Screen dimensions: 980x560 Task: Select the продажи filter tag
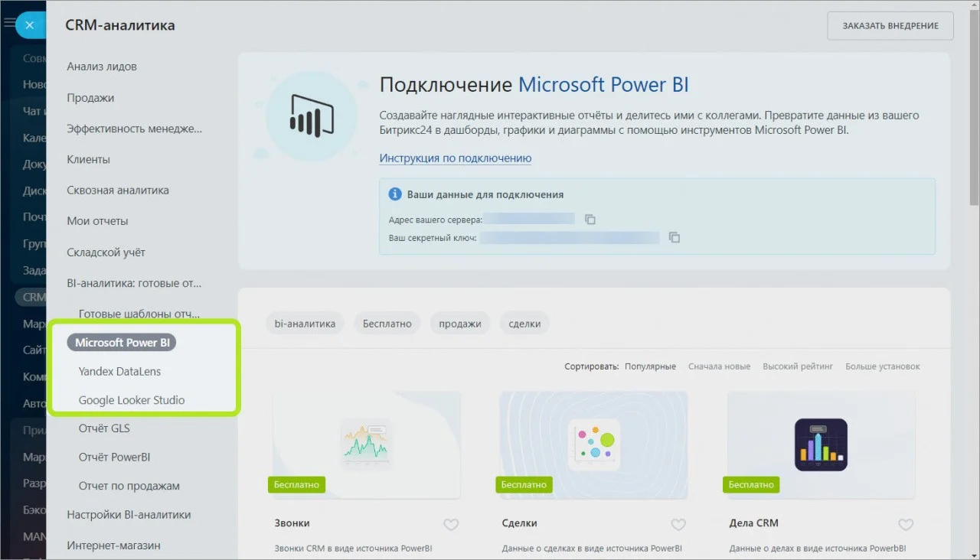point(459,324)
